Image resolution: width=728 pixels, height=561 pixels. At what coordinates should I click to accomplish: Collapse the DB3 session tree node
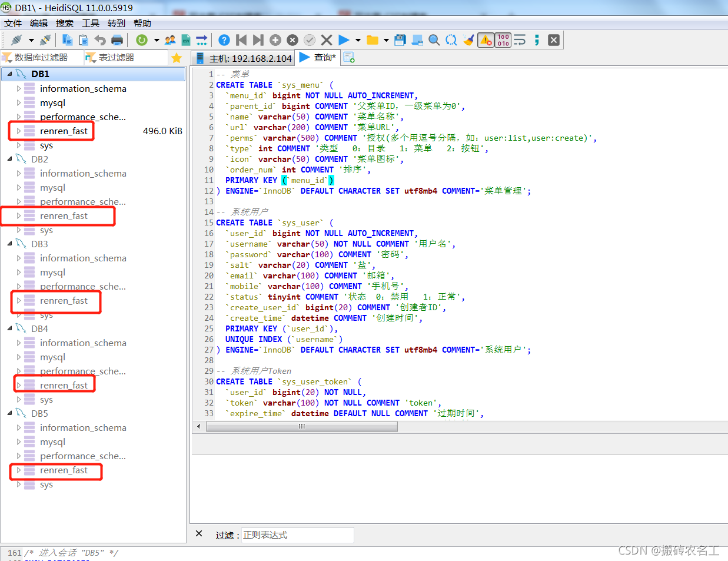pyautogui.click(x=9, y=244)
